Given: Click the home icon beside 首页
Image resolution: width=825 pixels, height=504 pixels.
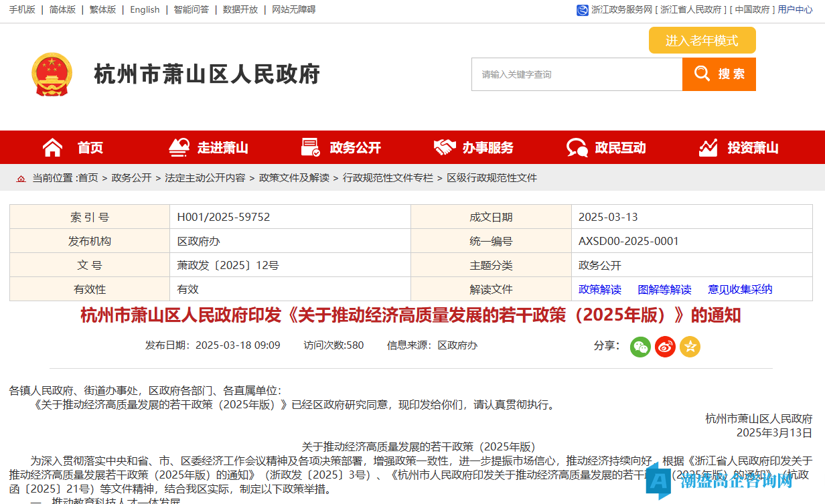Looking at the screenshot, I should [52, 147].
